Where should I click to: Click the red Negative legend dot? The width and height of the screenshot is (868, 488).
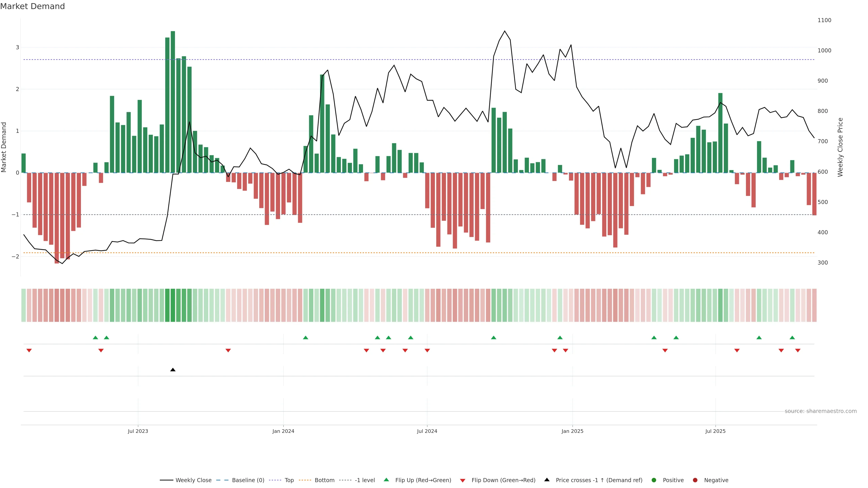coord(695,480)
